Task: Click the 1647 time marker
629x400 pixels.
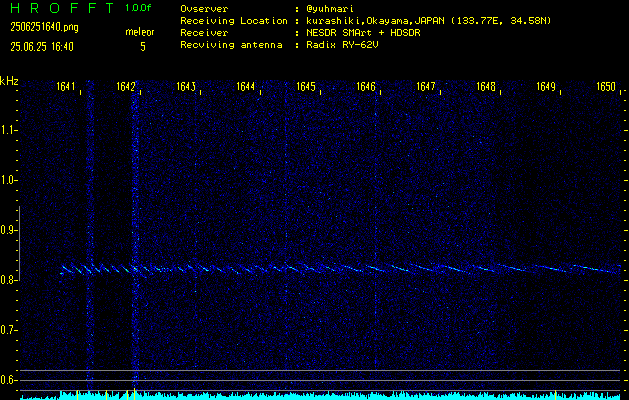Action: click(426, 87)
